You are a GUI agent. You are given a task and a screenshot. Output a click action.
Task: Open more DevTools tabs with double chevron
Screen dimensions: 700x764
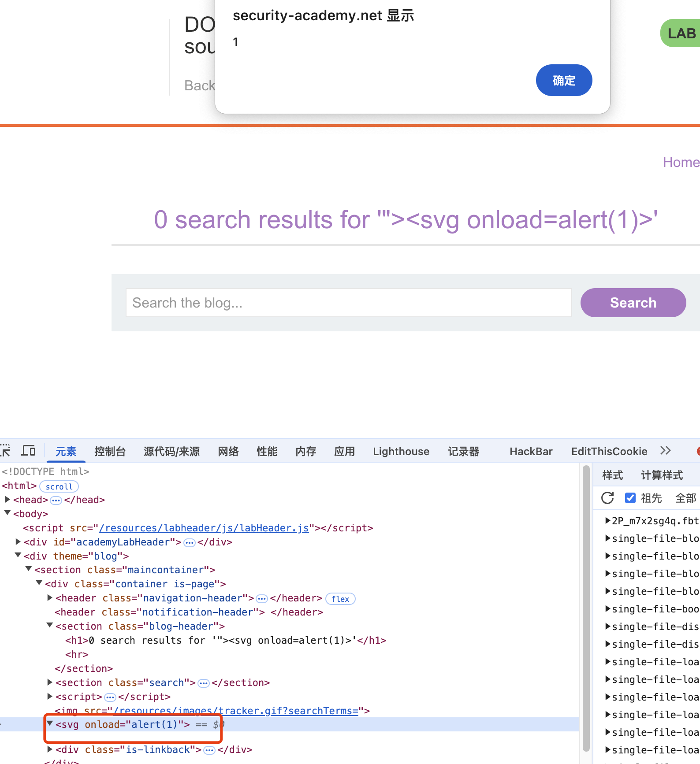(x=665, y=451)
